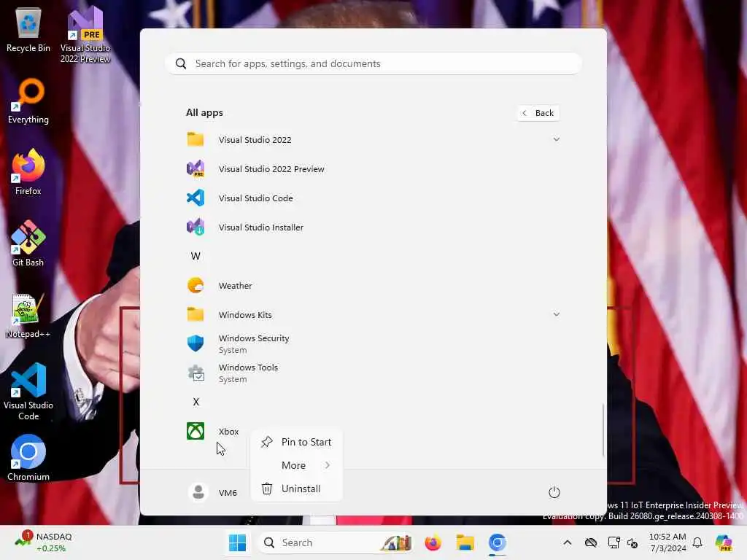Viewport: 747px width, 560px height.
Task: Jump to letter X section header
Action: pyautogui.click(x=196, y=402)
